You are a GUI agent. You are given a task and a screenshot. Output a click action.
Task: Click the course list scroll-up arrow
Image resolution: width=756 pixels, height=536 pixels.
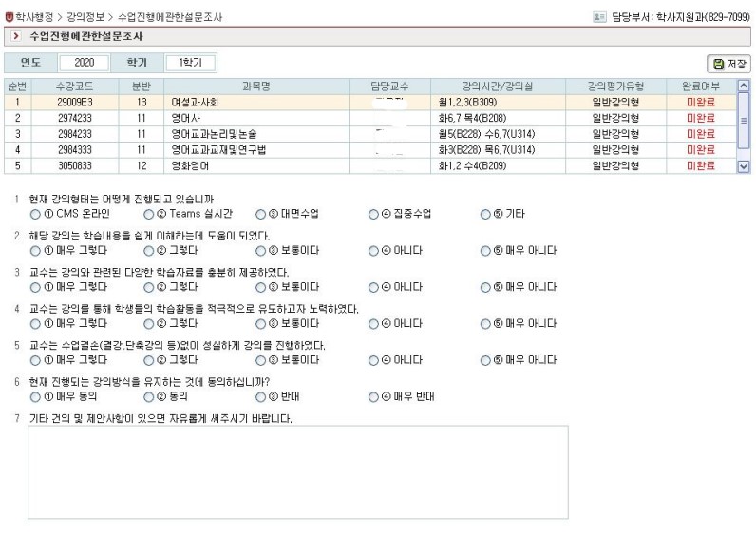(x=743, y=86)
